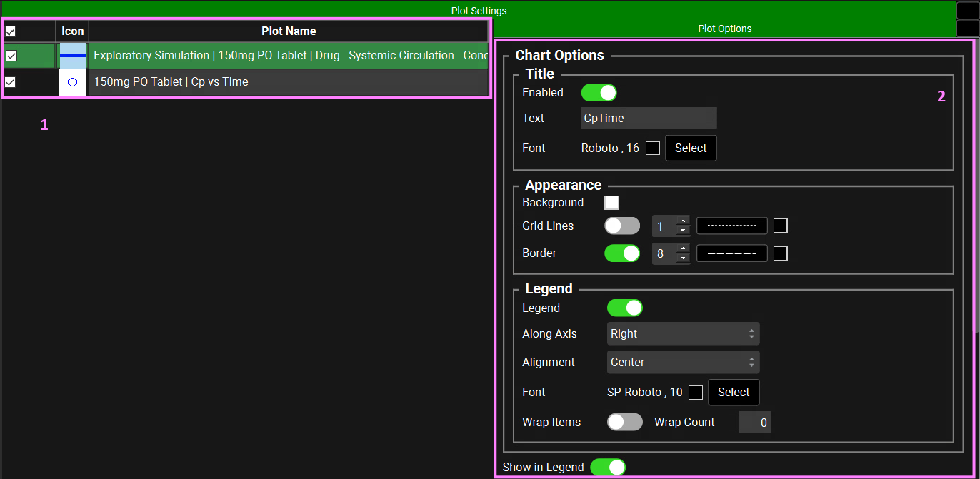Open the Along Axis dropdown
The width and height of the screenshot is (980, 479).
[x=683, y=334]
